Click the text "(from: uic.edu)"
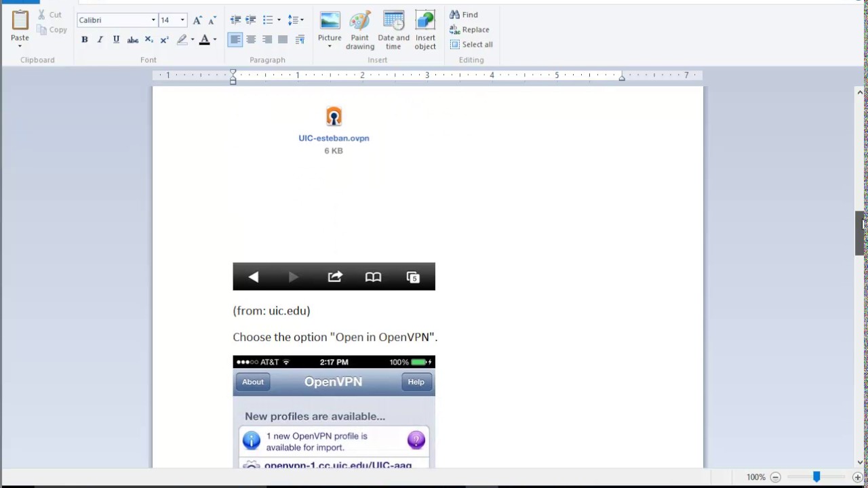 [x=271, y=310]
